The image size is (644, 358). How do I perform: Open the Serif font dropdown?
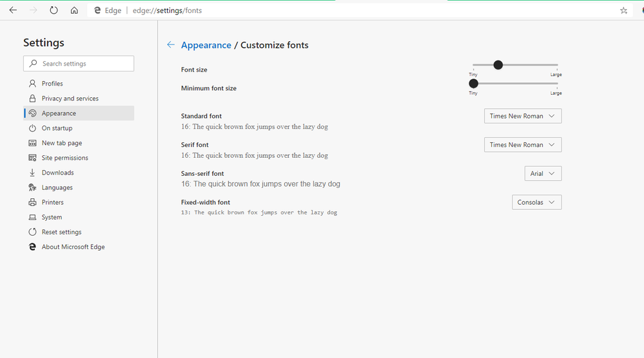click(523, 145)
